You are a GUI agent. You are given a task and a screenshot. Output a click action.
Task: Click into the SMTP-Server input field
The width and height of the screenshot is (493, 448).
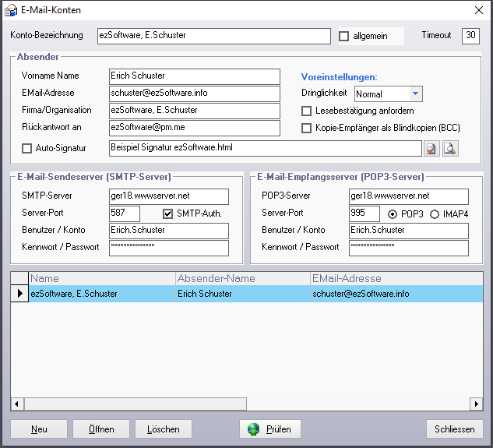[x=169, y=196]
